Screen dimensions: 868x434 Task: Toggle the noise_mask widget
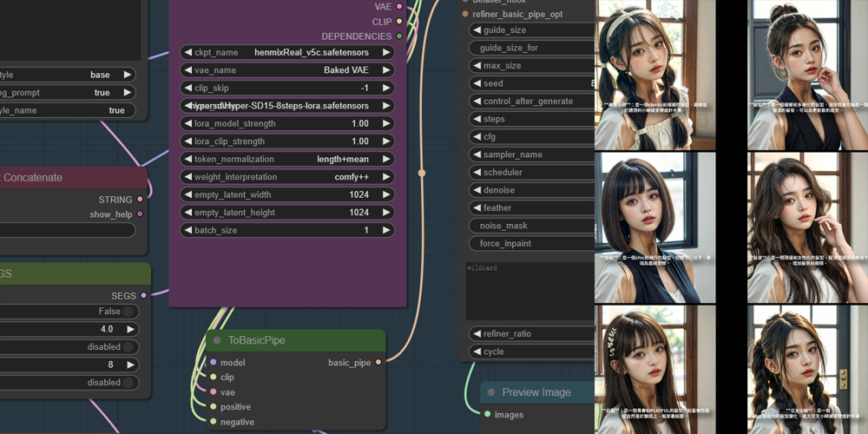point(531,226)
